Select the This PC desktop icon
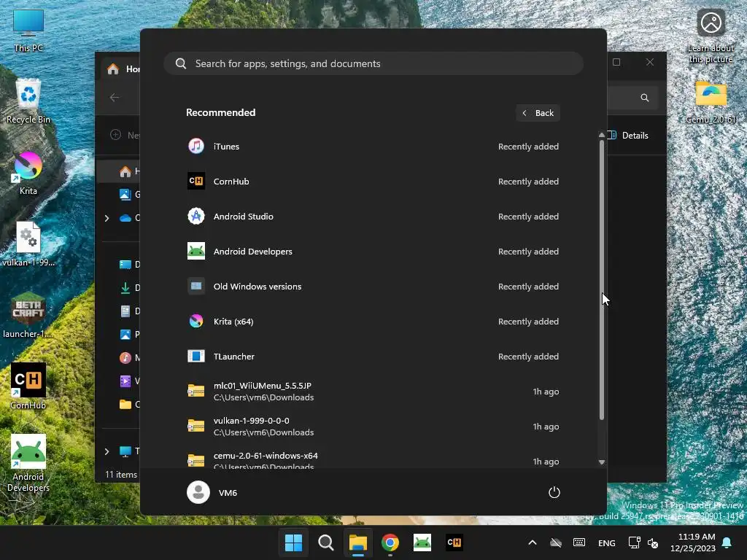Image resolution: width=747 pixels, height=560 pixels. [28, 30]
